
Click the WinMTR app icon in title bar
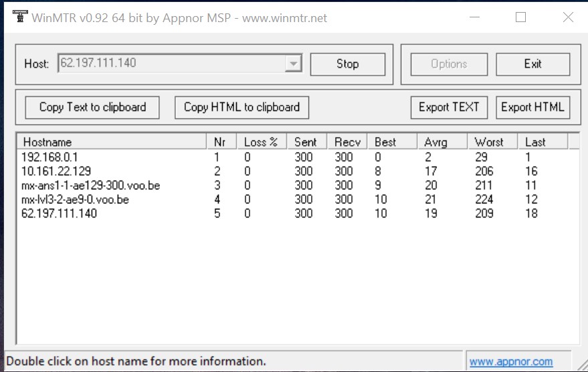coord(20,17)
